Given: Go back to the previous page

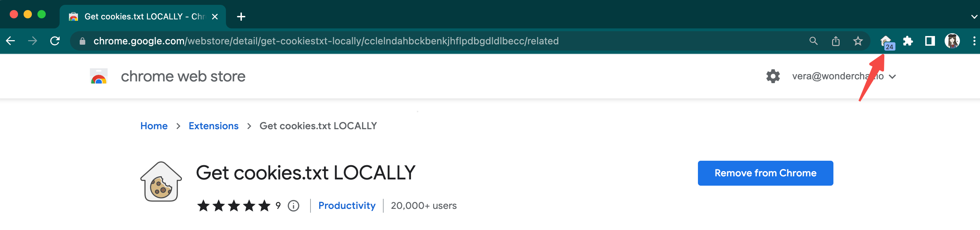Looking at the screenshot, I should [11, 41].
